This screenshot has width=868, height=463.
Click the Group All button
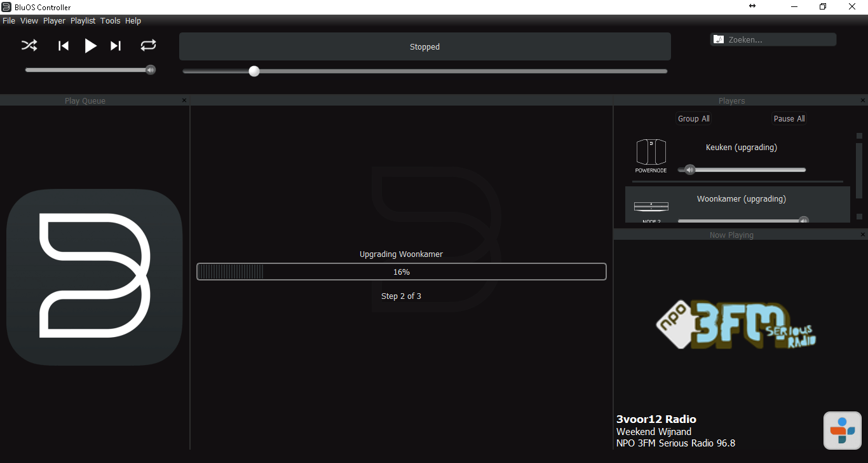[x=693, y=119]
